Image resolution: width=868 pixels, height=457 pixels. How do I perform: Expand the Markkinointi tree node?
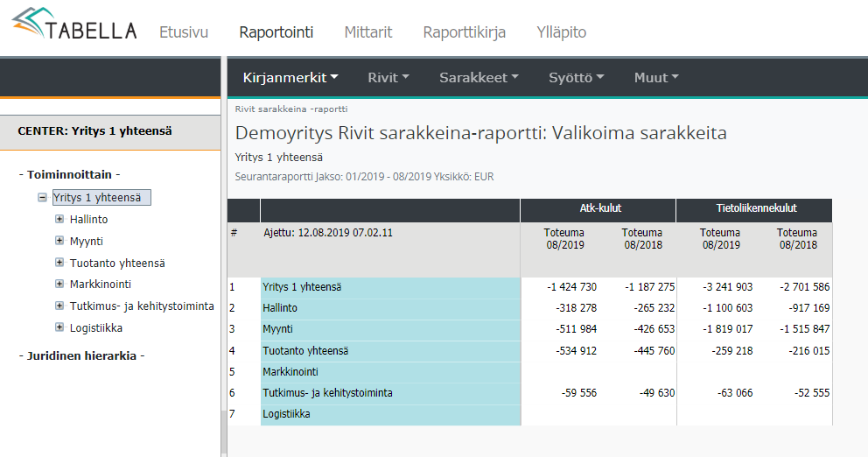pyautogui.click(x=59, y=285)
